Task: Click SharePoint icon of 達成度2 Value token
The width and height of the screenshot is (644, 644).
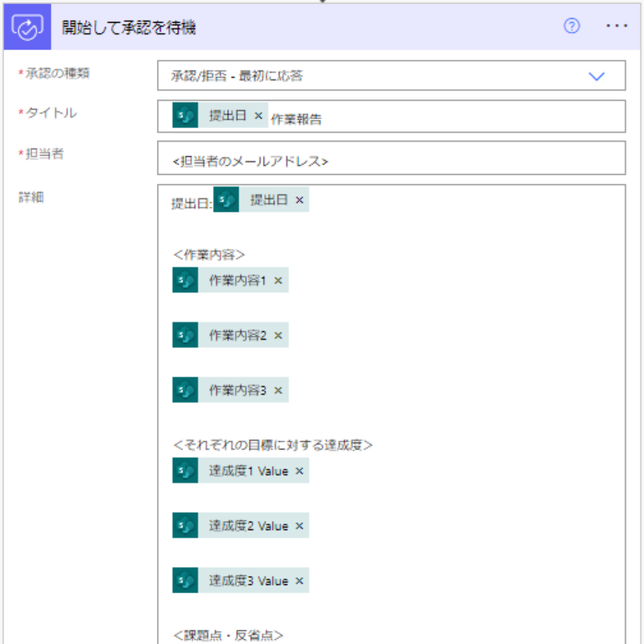Action: coord(185,525)
